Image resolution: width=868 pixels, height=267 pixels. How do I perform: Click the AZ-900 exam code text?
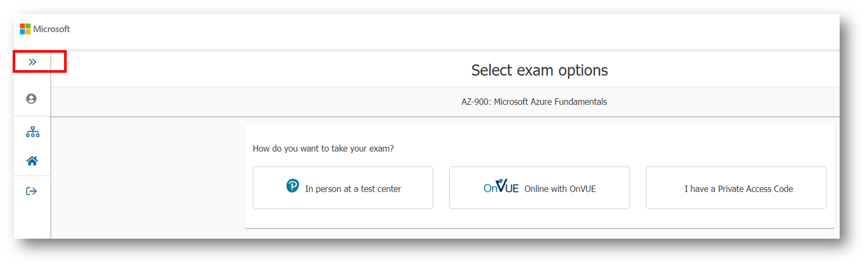[x=475, y=102]
